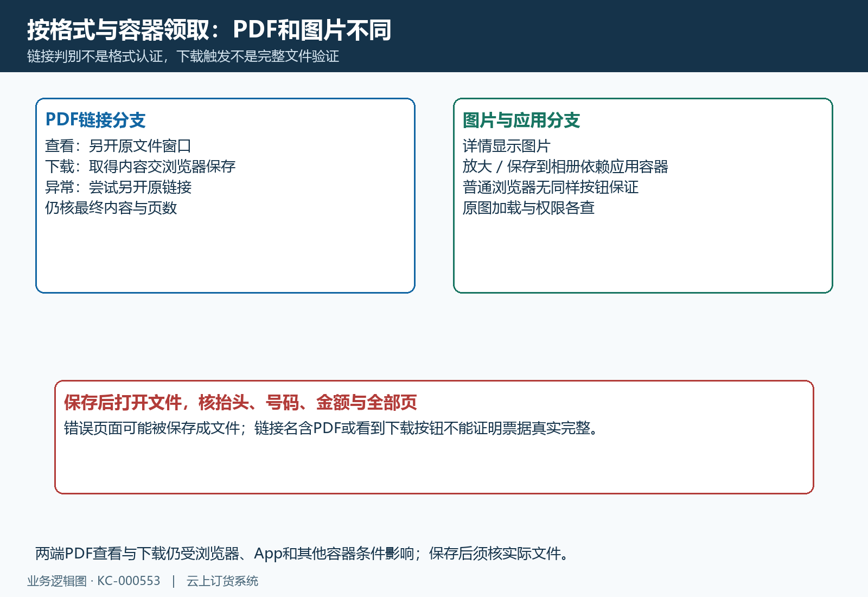Screen dimensions: 868x597
Task: Select line 详情显示图片
Action: point(507,146)
